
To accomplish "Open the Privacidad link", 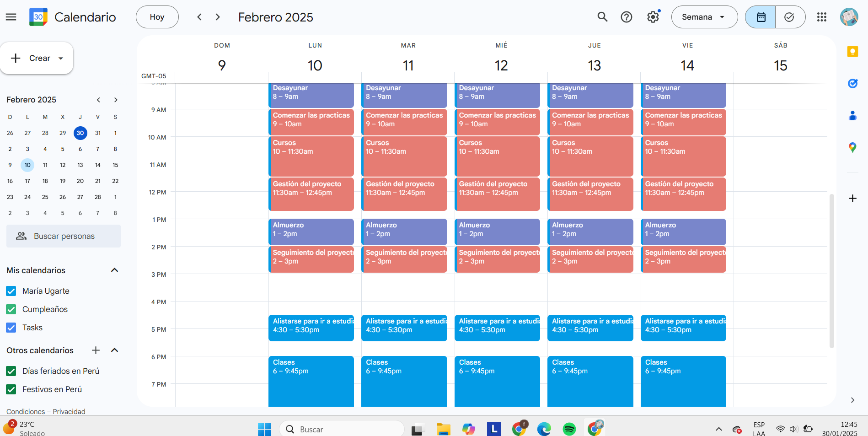I will click(x=69, y=411).
